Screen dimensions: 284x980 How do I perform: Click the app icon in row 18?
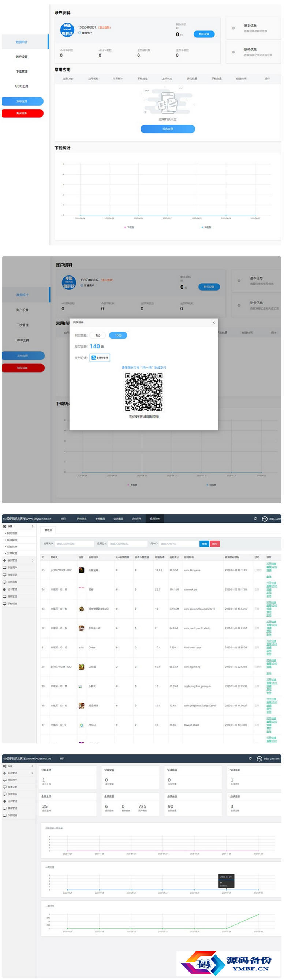(x=81, y=706)
